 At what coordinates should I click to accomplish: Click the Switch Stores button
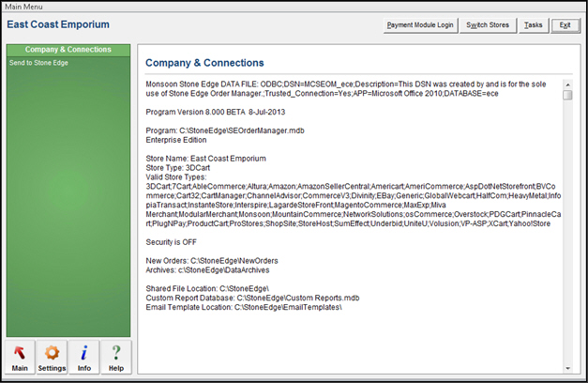pos(488,25)
